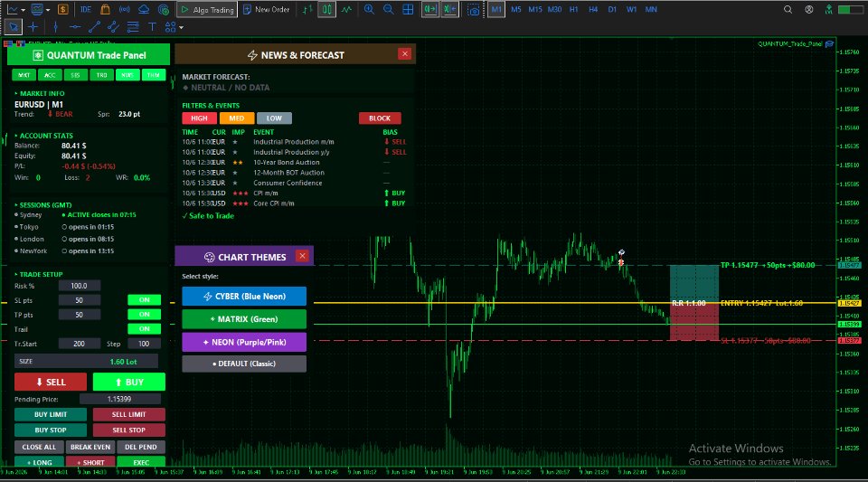Zoom out the chart
Image resolution: width=868 pixels, height=482 pixels.
[389, 9]
